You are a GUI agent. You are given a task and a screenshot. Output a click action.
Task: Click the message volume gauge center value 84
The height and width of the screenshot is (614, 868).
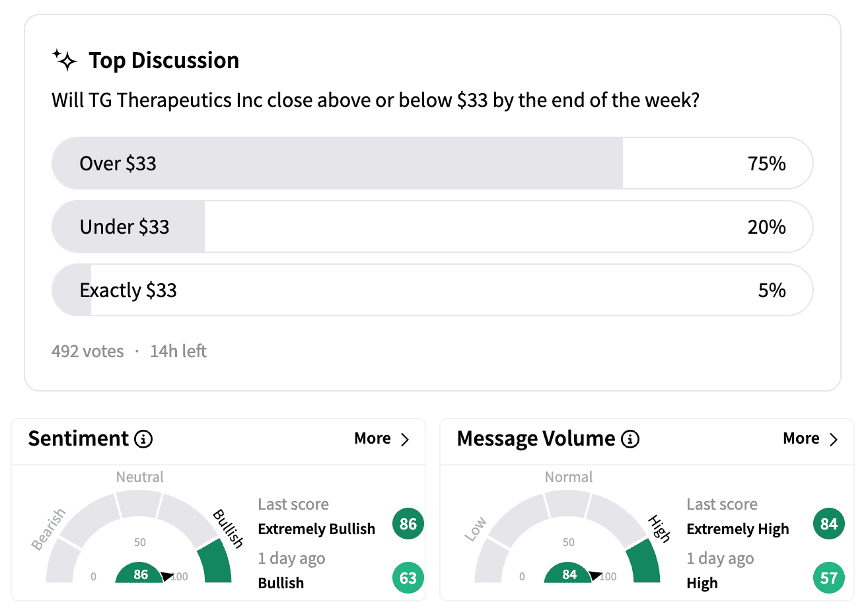click(x=569, y=574)
